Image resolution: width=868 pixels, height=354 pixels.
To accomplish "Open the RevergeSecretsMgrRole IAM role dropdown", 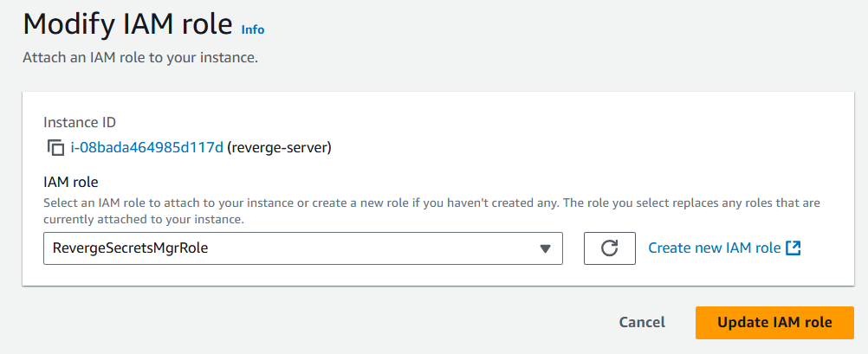I will coord(303,248).
